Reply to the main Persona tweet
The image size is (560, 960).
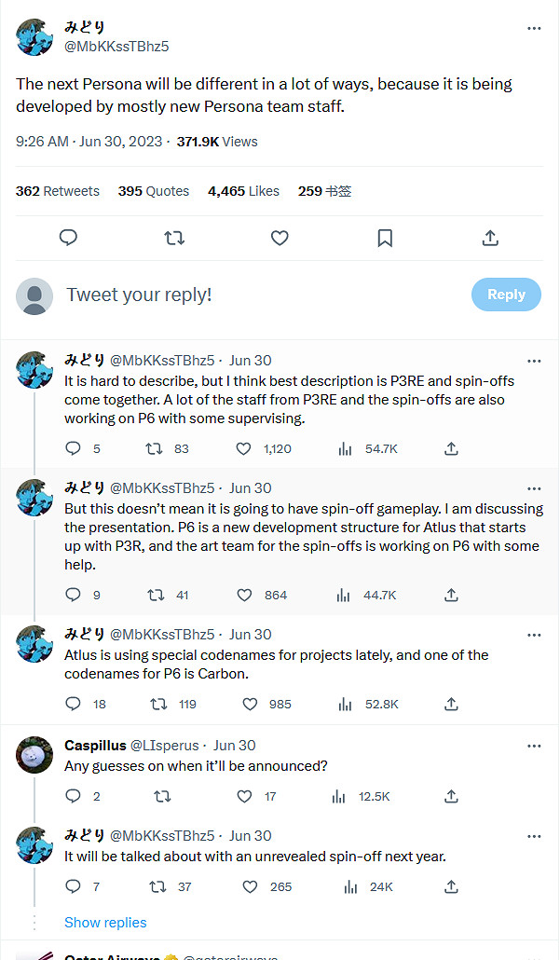pyautogui.click(x=68, y=238)
